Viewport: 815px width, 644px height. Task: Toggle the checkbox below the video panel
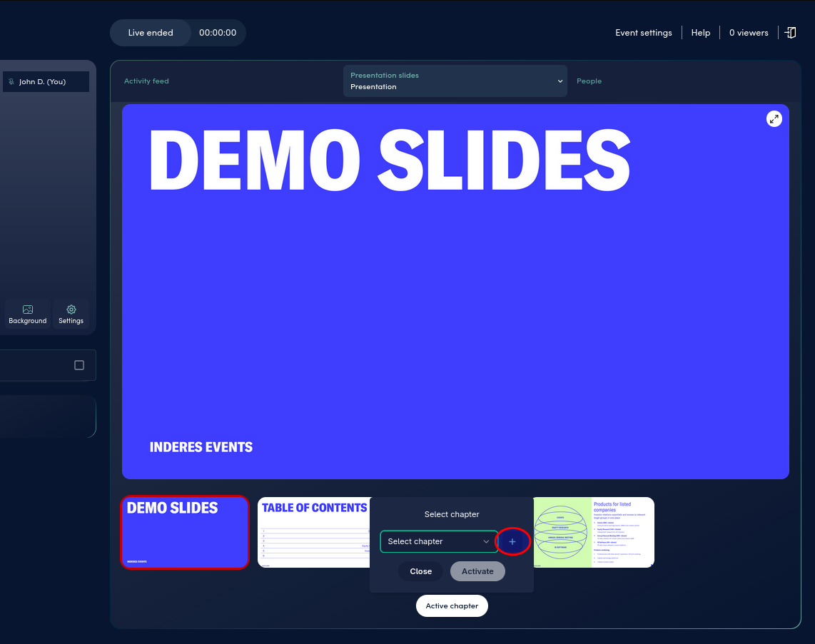pos(79,364)
